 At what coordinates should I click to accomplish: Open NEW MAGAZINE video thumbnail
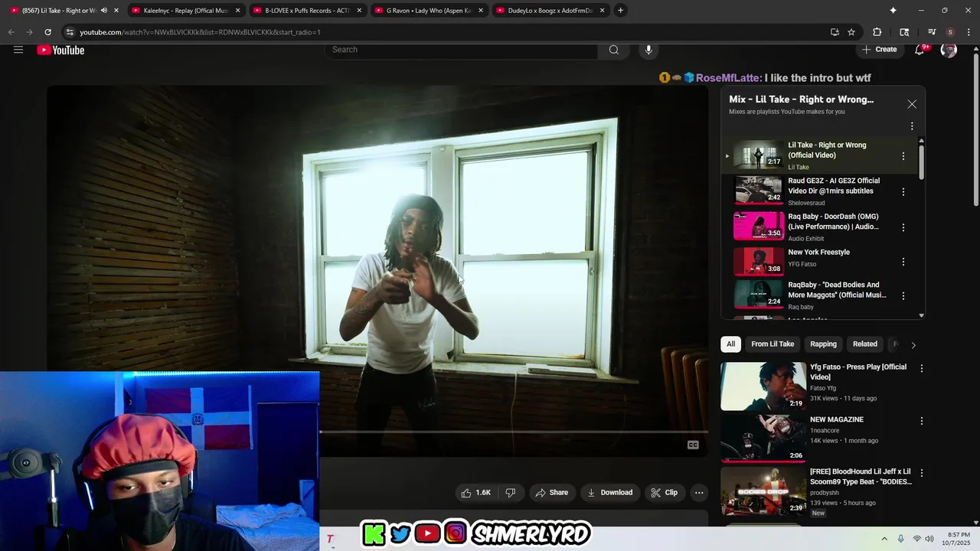763,439
